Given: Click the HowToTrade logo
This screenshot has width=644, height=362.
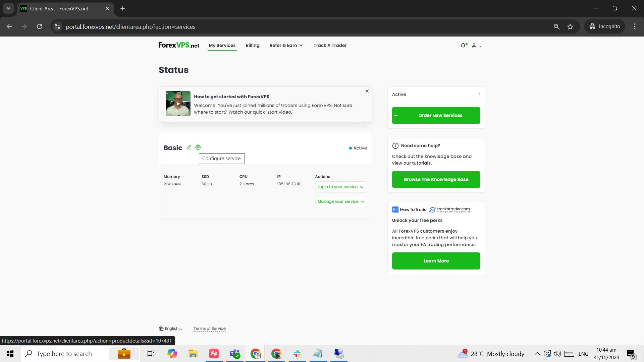Looking at the screenshot, I should click(x=409, y=210).
